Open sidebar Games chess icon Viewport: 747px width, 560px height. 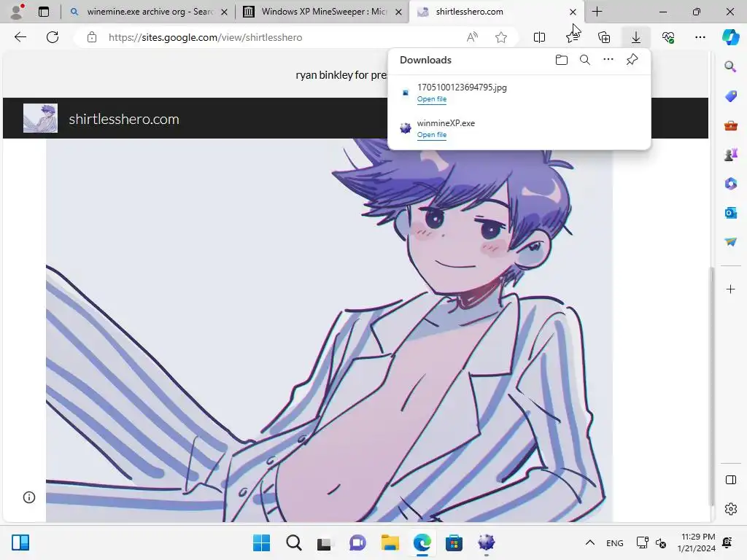point(730,155)
